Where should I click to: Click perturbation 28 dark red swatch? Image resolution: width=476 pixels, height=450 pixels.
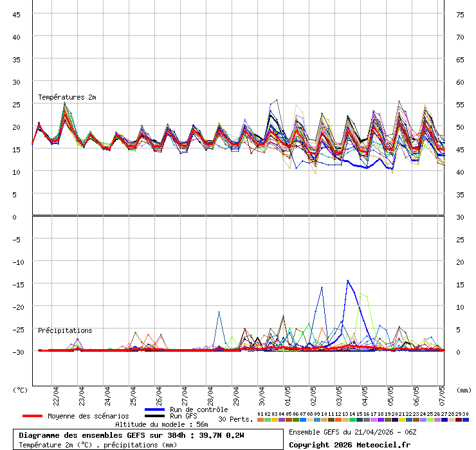[452, 420]
